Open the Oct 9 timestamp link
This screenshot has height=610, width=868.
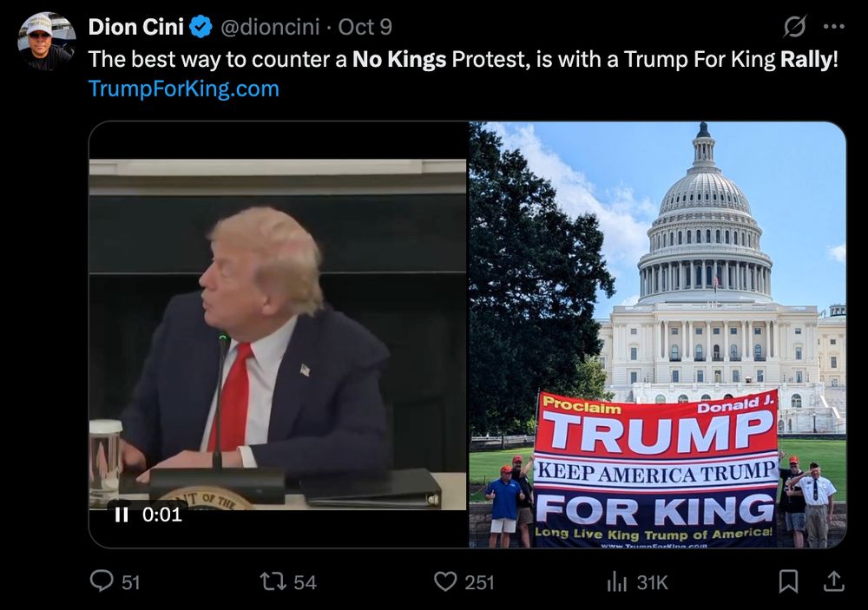click(x=365, y=27)
